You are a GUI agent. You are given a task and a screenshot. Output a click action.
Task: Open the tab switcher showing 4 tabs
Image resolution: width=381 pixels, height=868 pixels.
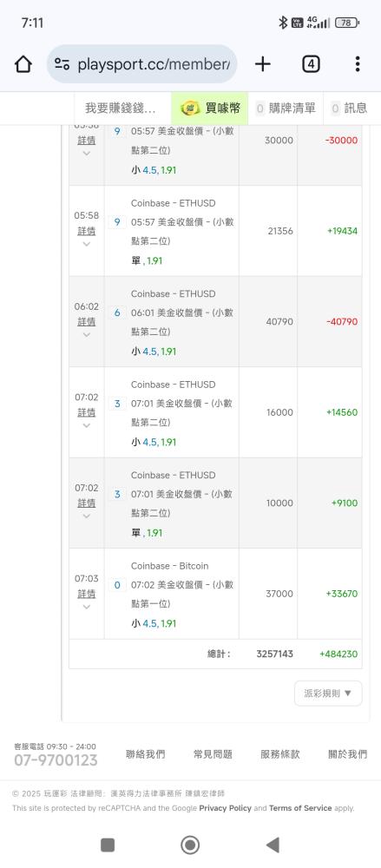311,64
